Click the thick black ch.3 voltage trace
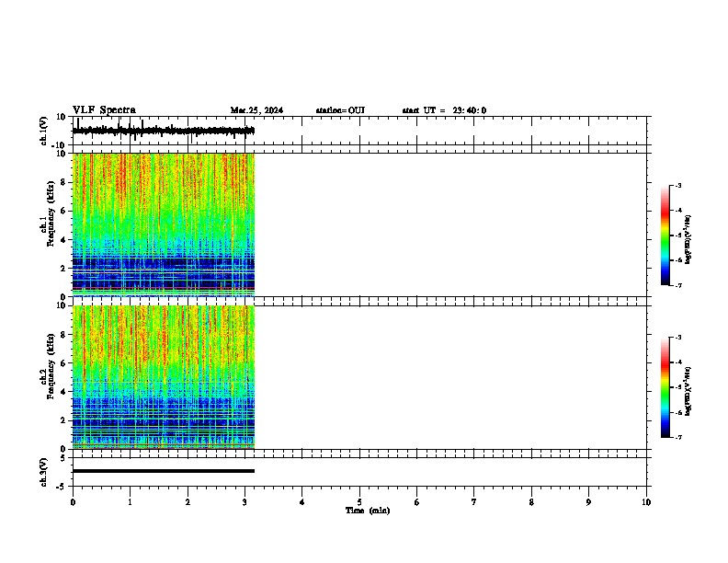Viewport: 728px width, 563px height. click(x=164, y=471)
